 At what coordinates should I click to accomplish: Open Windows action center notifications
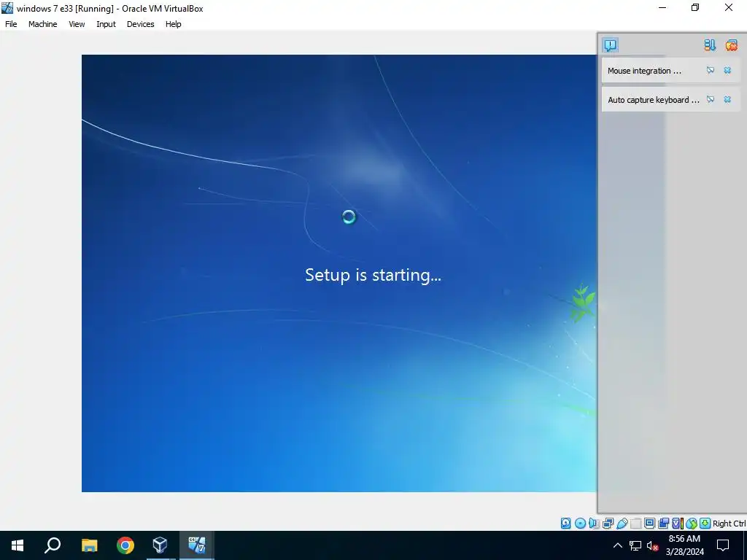(723, 545)
